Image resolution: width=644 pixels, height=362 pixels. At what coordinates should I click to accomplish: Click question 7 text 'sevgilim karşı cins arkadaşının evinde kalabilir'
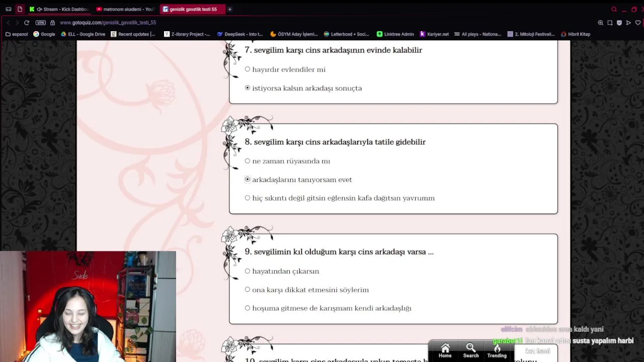click(338, 50)
